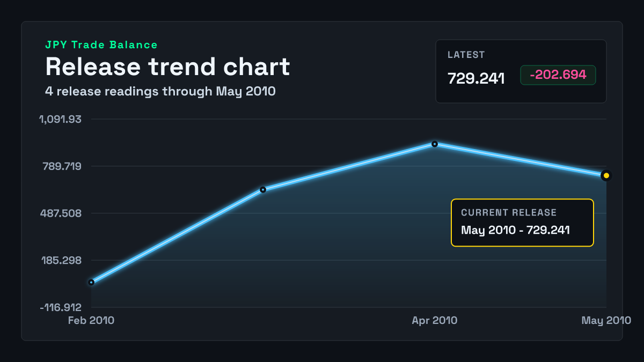
Task: Click the Apr 2010 x-axis label
Action: pos(435,320)
